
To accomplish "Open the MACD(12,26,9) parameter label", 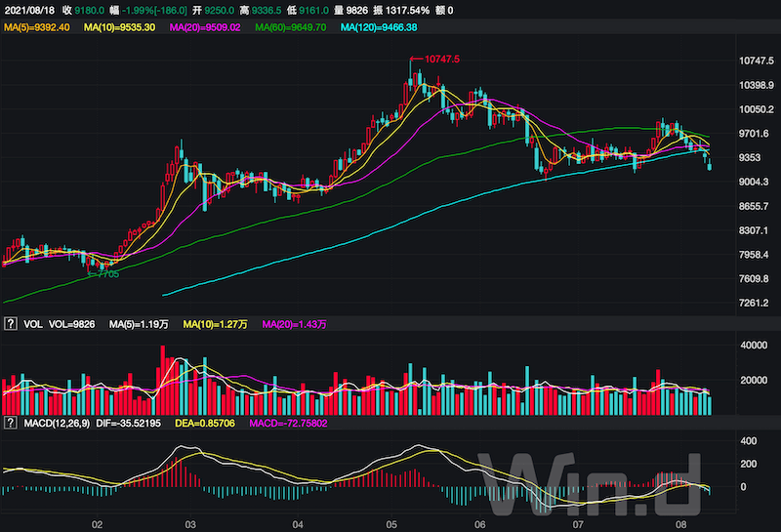I will click(x=58, y=425).
